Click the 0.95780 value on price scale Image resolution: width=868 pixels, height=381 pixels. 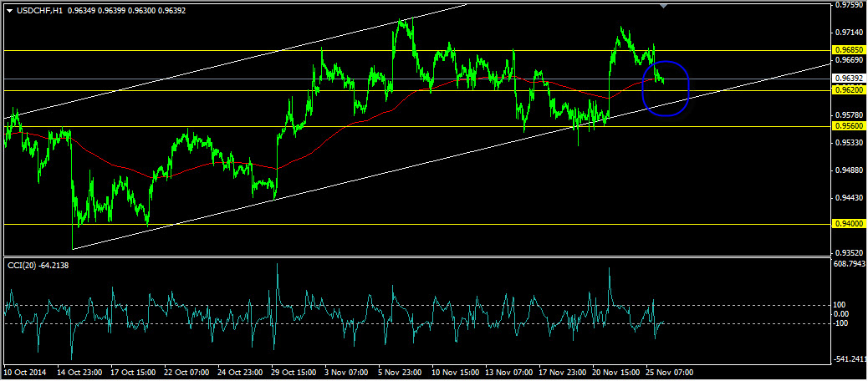pos(850,115)
